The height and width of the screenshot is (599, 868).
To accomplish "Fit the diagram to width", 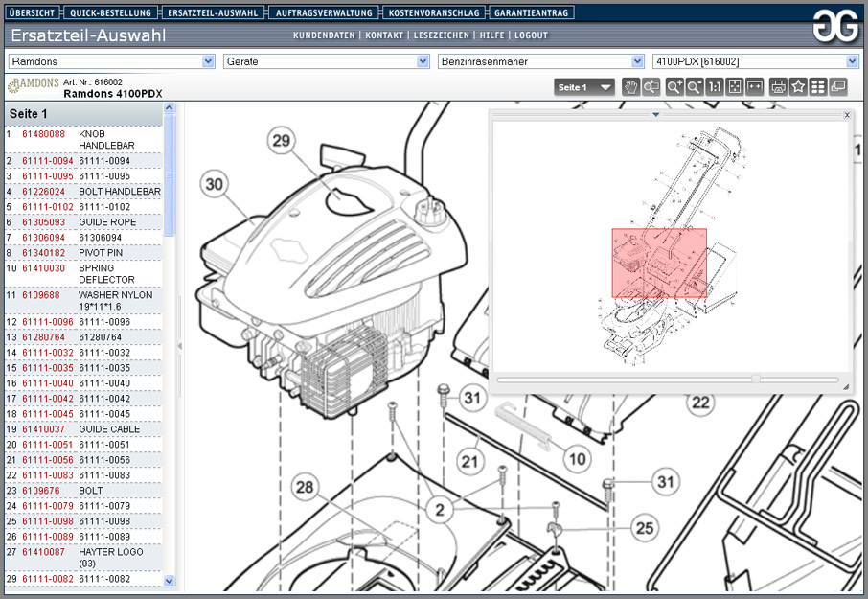I will coord(755,87).
